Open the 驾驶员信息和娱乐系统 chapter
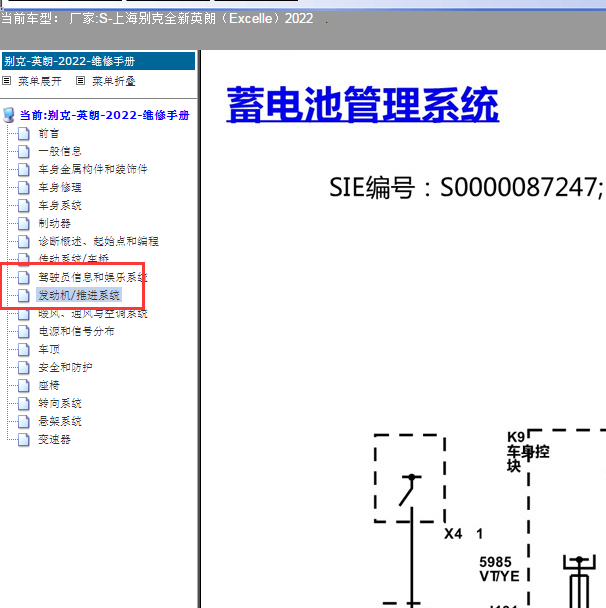 coord(93,278)
